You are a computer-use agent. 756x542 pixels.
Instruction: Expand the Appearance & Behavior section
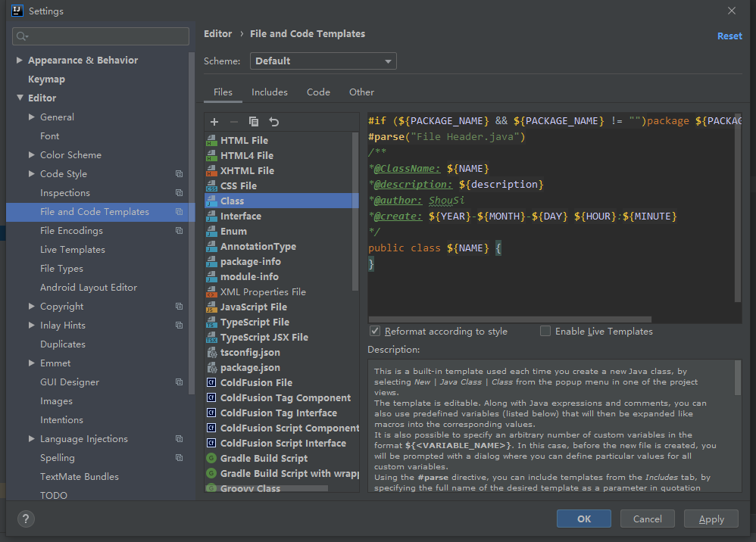point(20,61)
